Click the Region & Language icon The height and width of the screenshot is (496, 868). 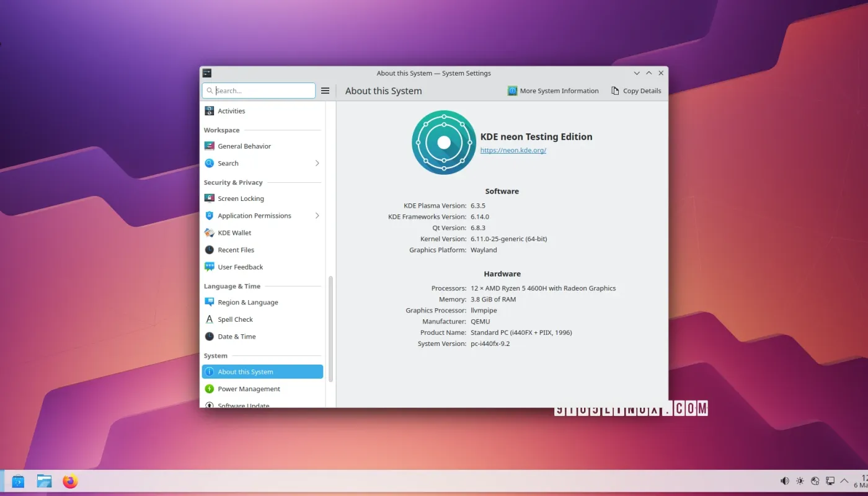click(210, 303)
